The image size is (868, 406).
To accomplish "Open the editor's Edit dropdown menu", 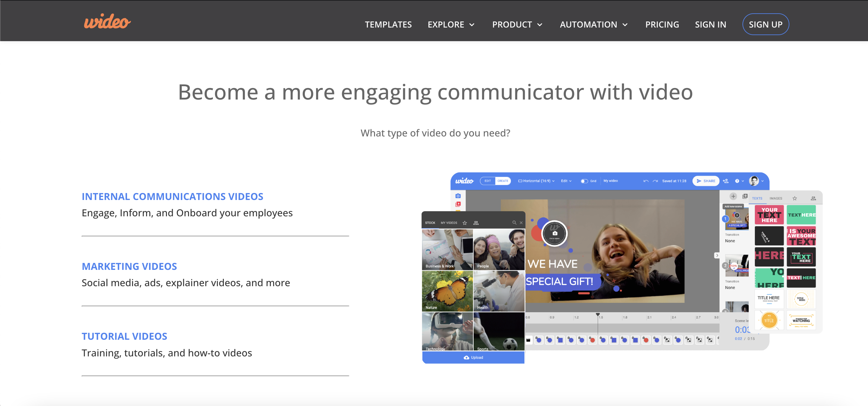I will click(566, 181).
